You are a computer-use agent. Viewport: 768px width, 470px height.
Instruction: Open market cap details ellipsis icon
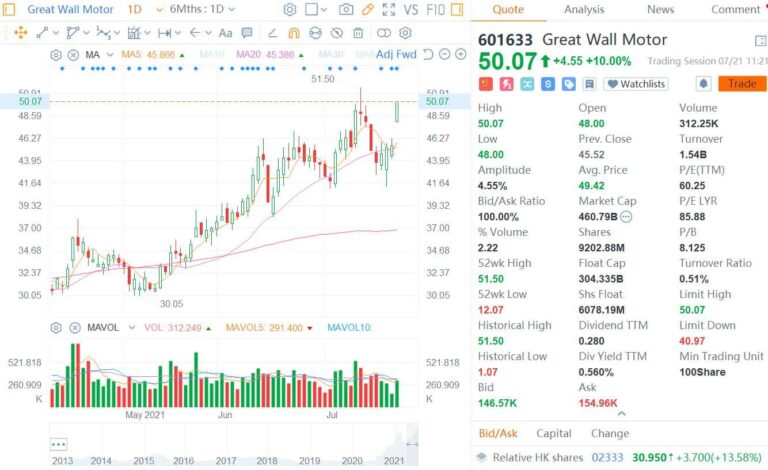(626, 216)
